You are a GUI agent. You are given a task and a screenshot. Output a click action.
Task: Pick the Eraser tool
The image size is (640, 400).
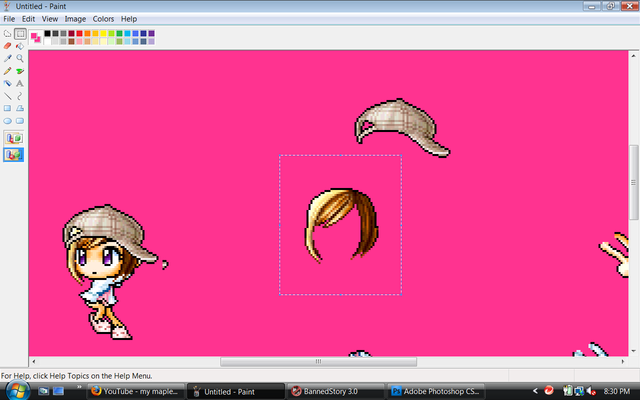pyautogui.click(x=7, y=46)
